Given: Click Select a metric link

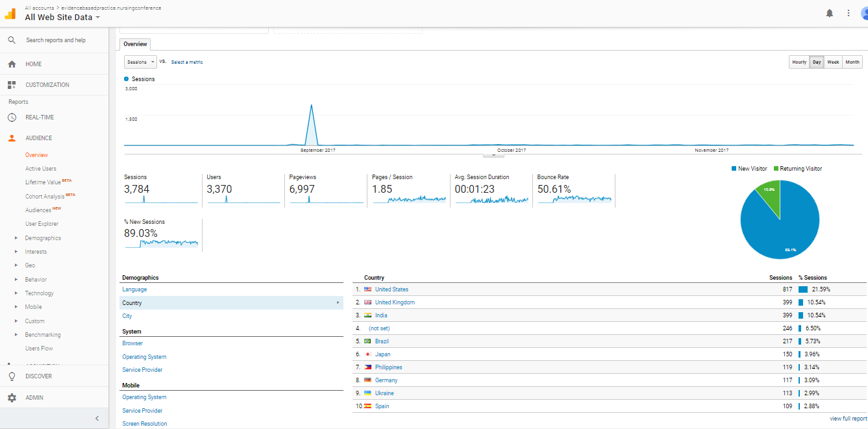Looking at the screenshot, I should [187, 62].
